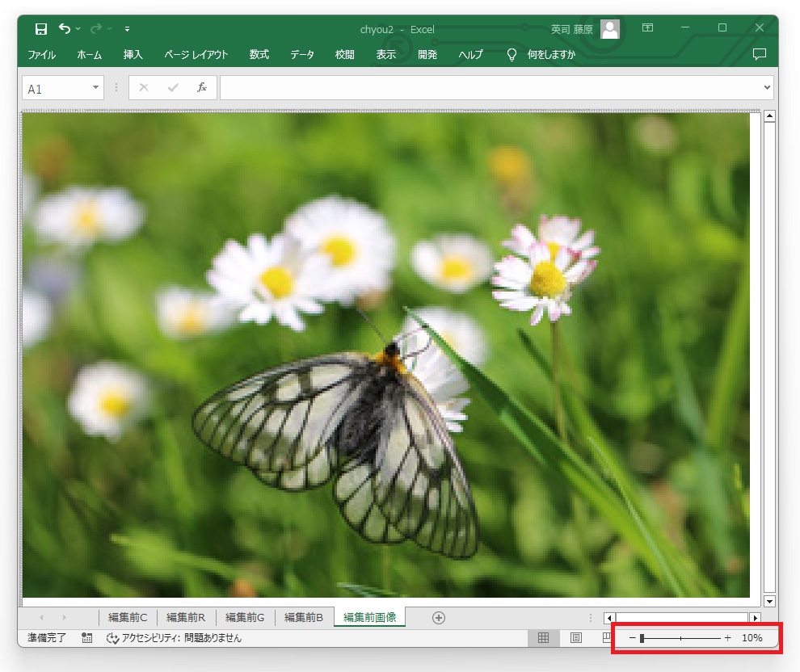The height and width of the screenshot is (672, 800).
Task: Open Customize Quick Access Toolbar dropdown
Action: [x=128, y=29]
